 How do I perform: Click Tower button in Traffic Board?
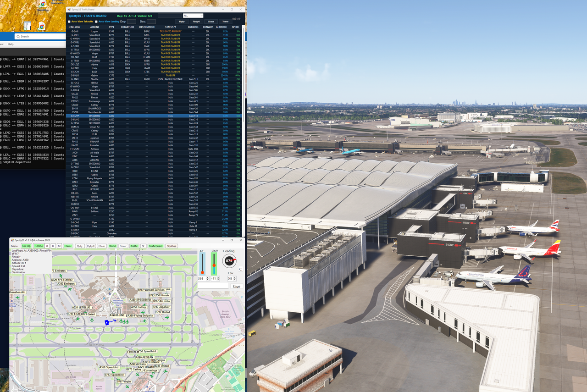[225, 22]
